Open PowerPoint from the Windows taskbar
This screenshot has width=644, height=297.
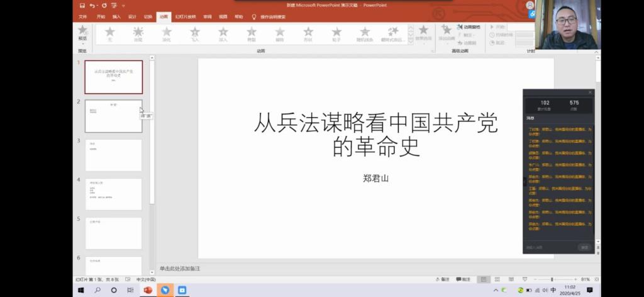pos(148,290)
